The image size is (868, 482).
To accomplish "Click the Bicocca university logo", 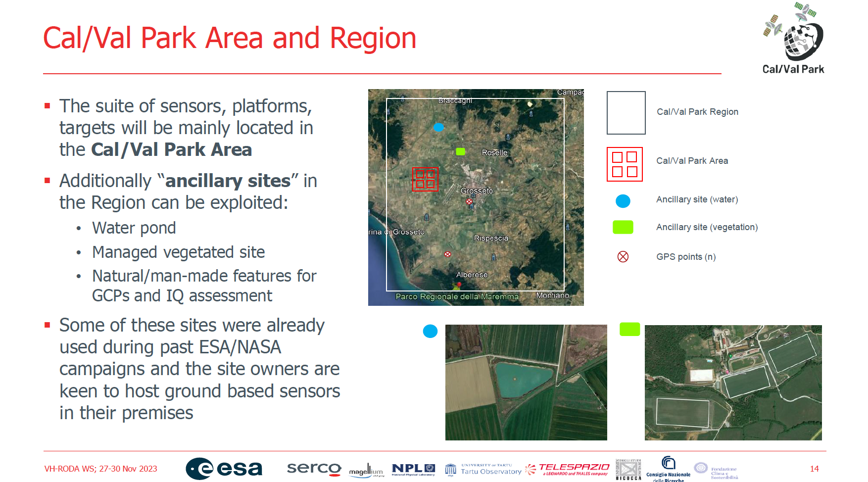I will [628, 469].
